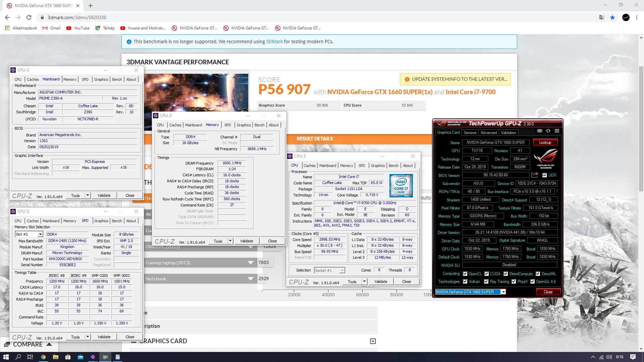644x362 pixels.
Task: Click the Lookup button in GPU-Z
Action: coord(545,142)
